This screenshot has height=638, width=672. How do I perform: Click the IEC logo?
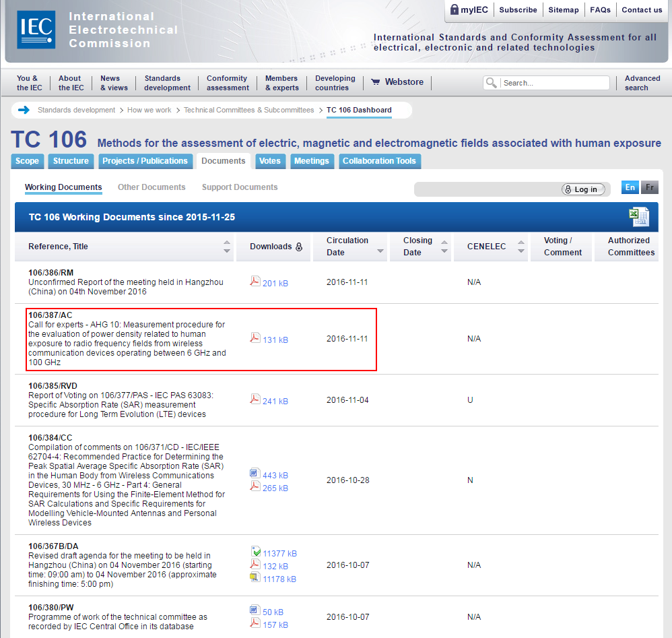point(36,30)
